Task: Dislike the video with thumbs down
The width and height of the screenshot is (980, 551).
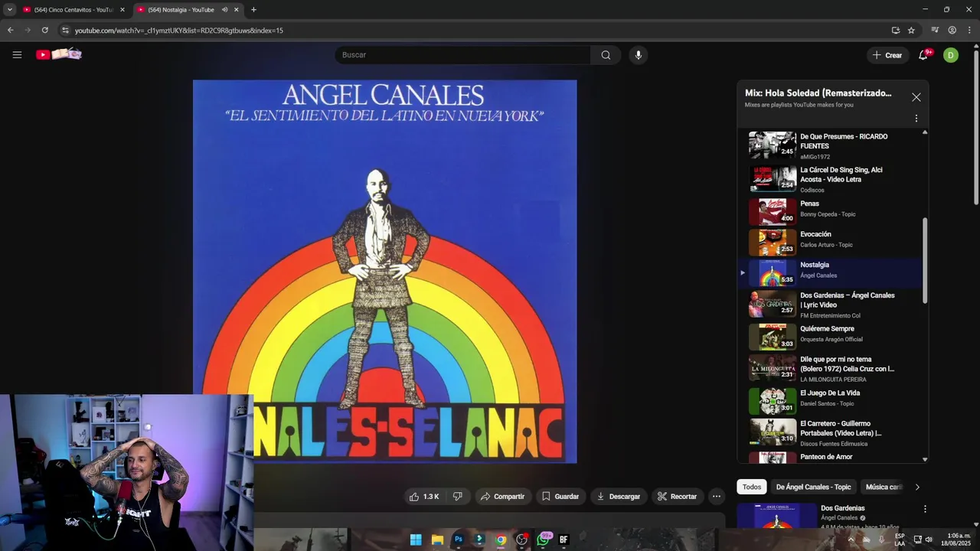Action: coord(457,497)
